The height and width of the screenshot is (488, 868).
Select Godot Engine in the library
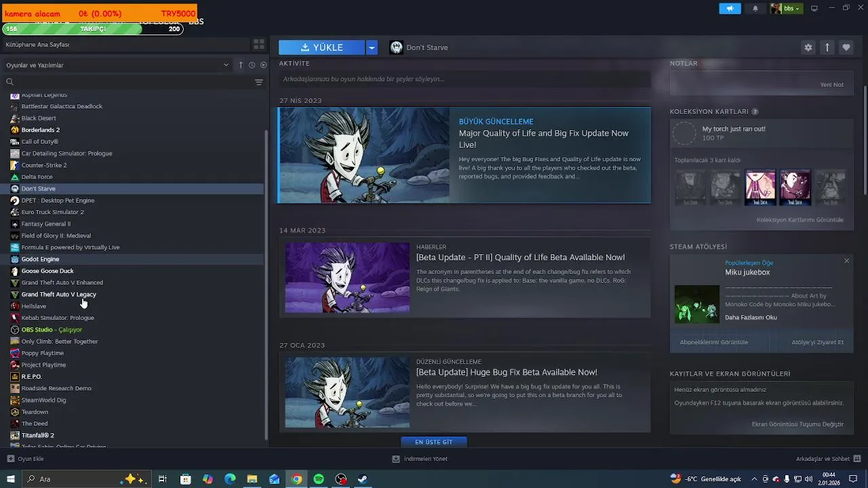point(133,259)
